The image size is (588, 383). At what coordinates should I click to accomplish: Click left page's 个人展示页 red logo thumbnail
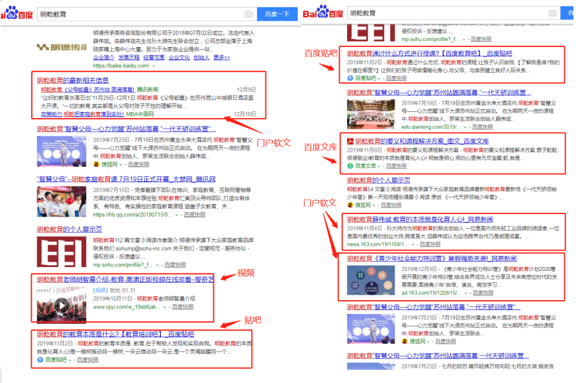point(62,252)
